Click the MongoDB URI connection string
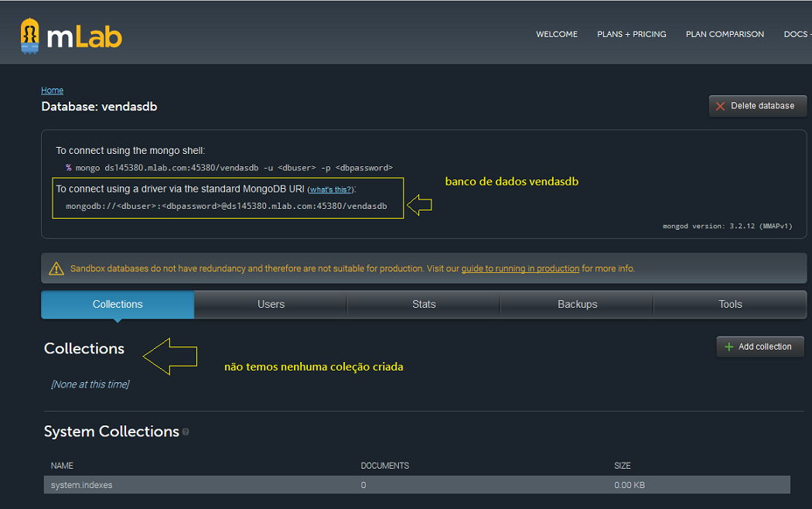 click(x=227, y=206)
